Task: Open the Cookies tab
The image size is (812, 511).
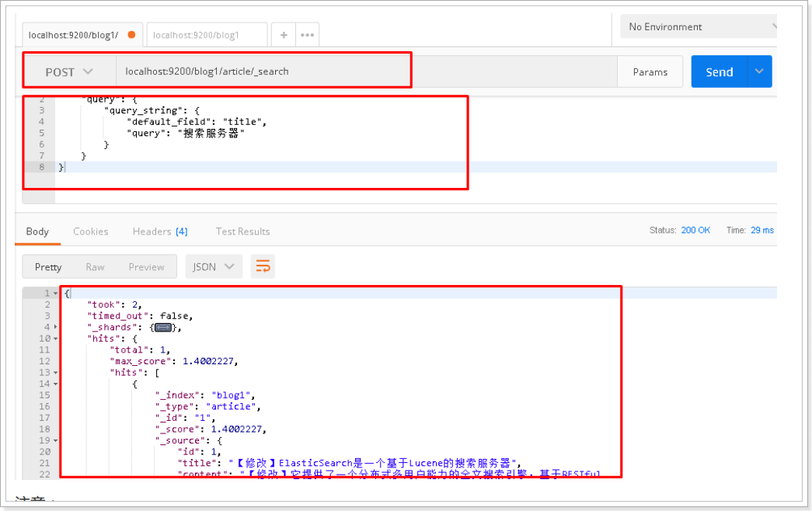Action: pos(91,231)
